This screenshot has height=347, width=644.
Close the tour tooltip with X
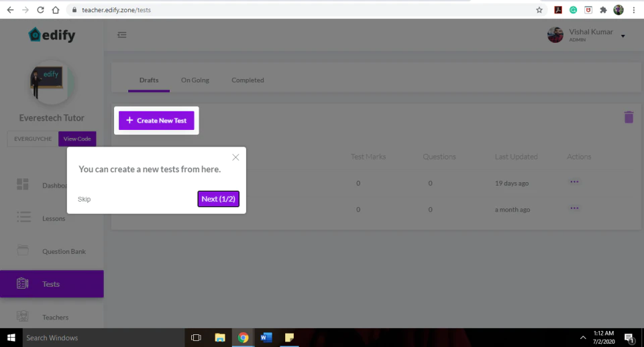235,157
